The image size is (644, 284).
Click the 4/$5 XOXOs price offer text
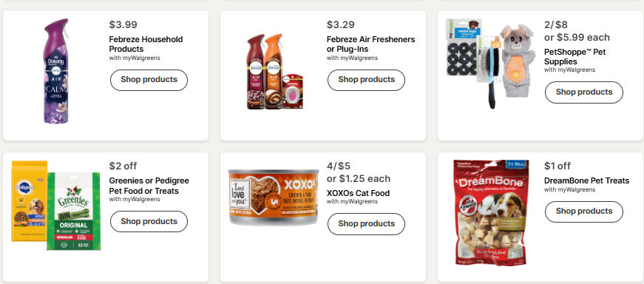tap(339, 166)
